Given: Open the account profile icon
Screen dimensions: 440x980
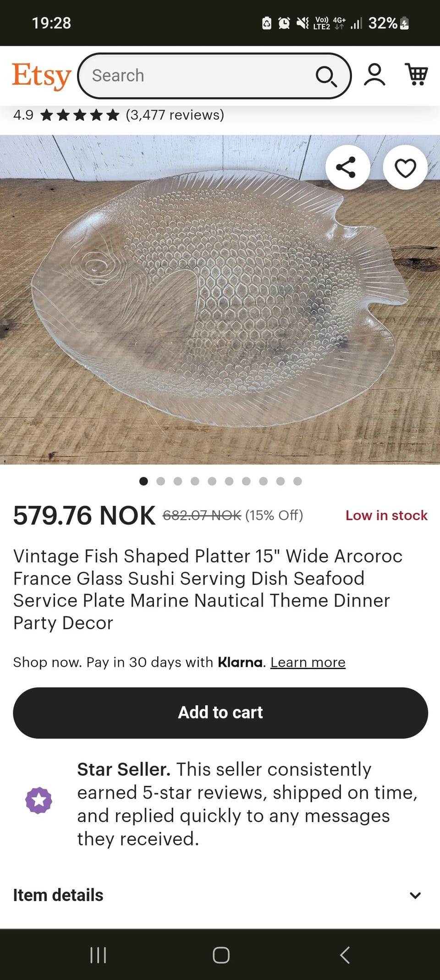Looking at the screenshot, I should 374,75.
